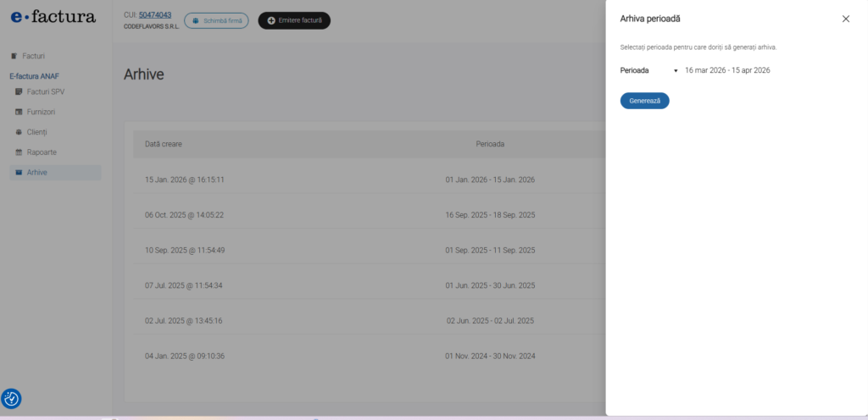The image size is (868, 420).
Task: Click the Perioada table column header
Action: pyautogui.click(x=490, y=144)
